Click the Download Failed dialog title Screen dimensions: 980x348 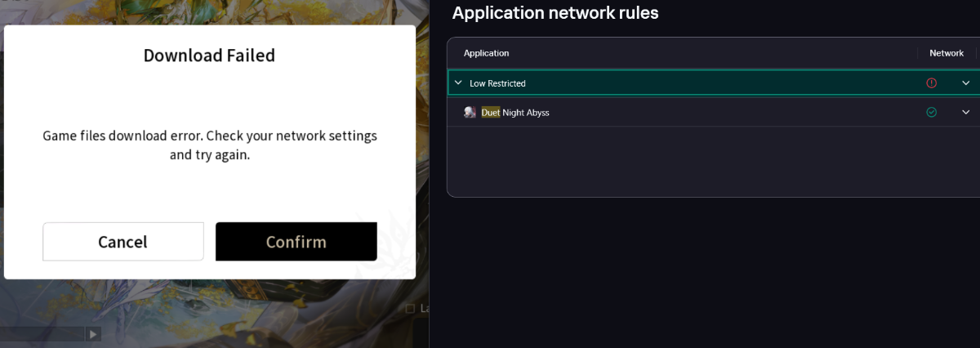tap(209, 56)
